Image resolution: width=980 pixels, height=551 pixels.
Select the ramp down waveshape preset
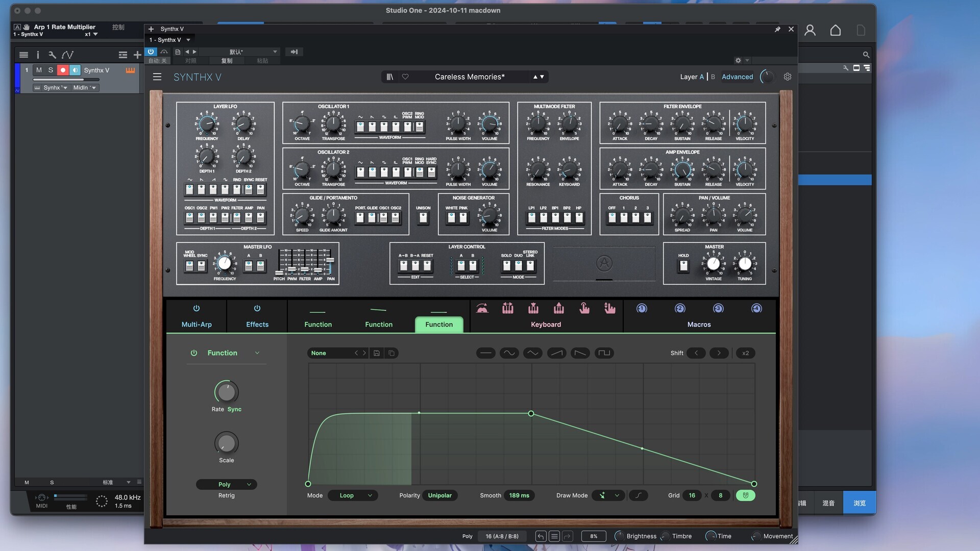pyautogui.click(x=580, y=353)
